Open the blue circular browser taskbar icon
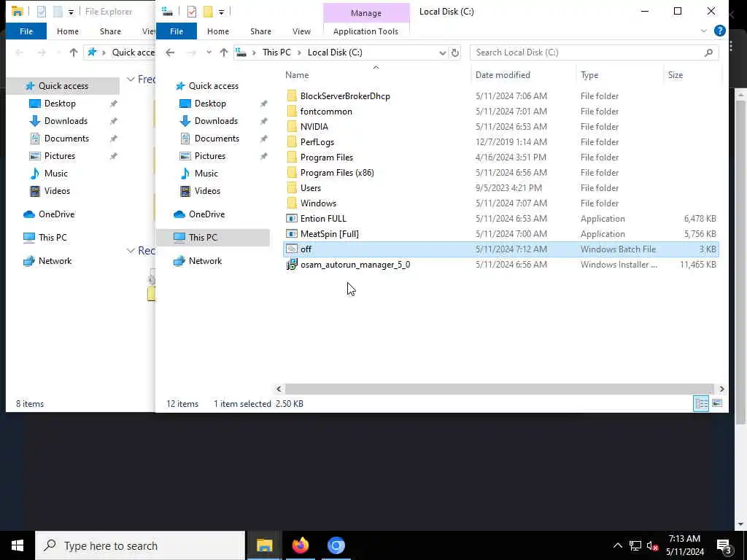Image resolution: width=747 pixels, height=560 pixels. click(336, 545)
